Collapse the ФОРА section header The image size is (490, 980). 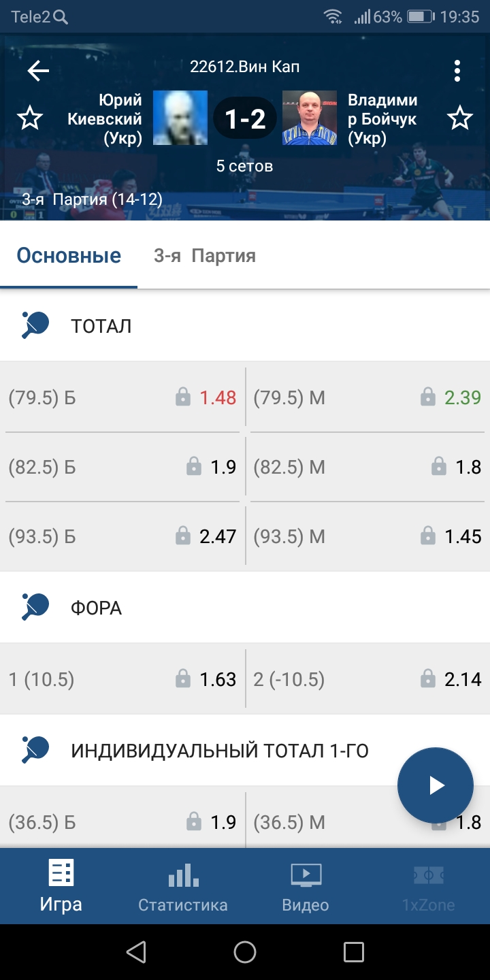(245, 608)
